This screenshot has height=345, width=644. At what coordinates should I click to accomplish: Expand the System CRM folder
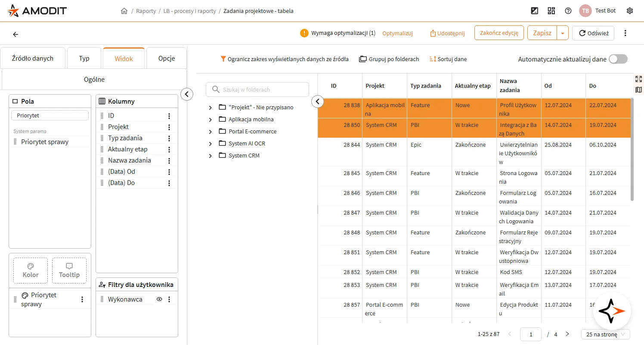point(211,156)
